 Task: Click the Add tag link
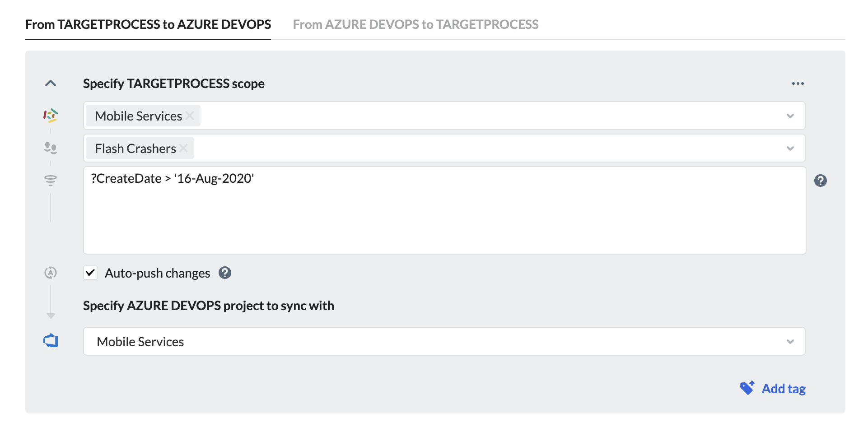[x=784, y=388]
